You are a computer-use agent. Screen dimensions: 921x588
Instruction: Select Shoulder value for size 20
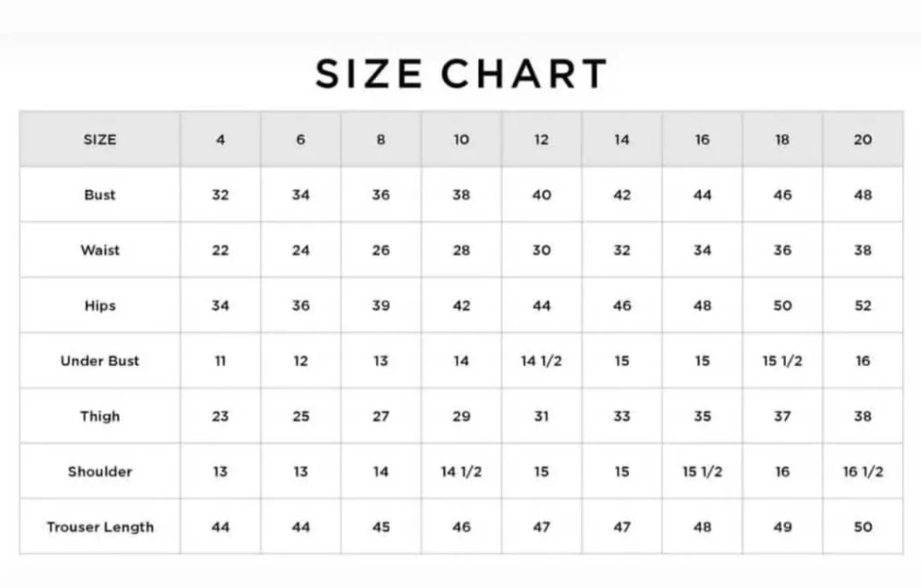tap(863, 471)
